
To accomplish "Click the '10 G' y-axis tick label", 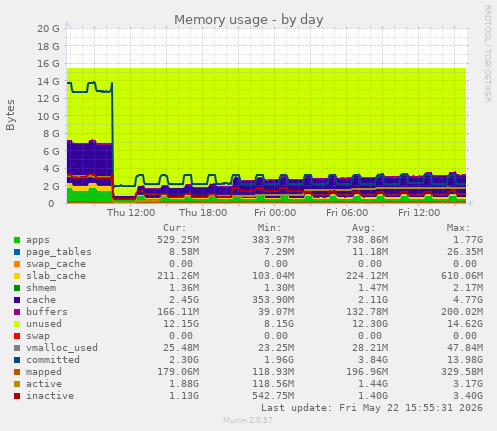I will pyautogui.click(x=48, y=116).
